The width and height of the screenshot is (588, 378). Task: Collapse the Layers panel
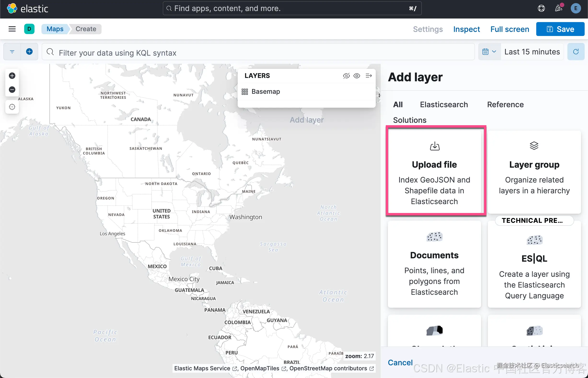(369, 76)
